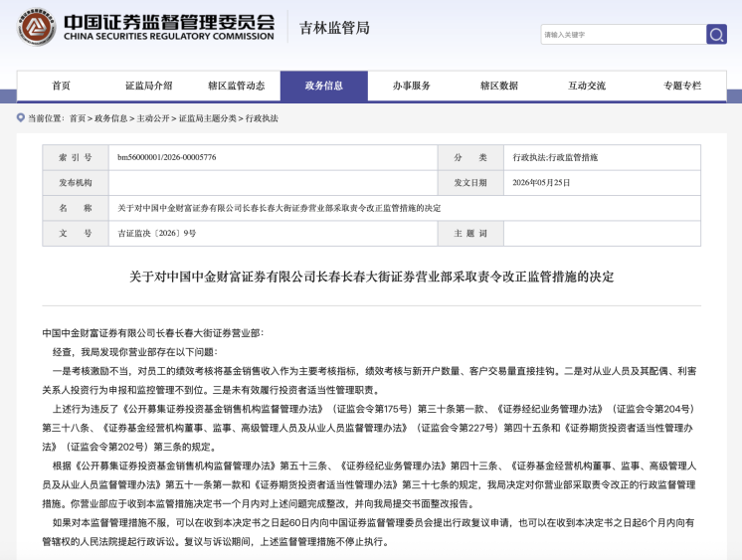Click the paragraph starting 如果对本监督管理措施不服
This screenshot has width=742, height=560.
[369, 532]
